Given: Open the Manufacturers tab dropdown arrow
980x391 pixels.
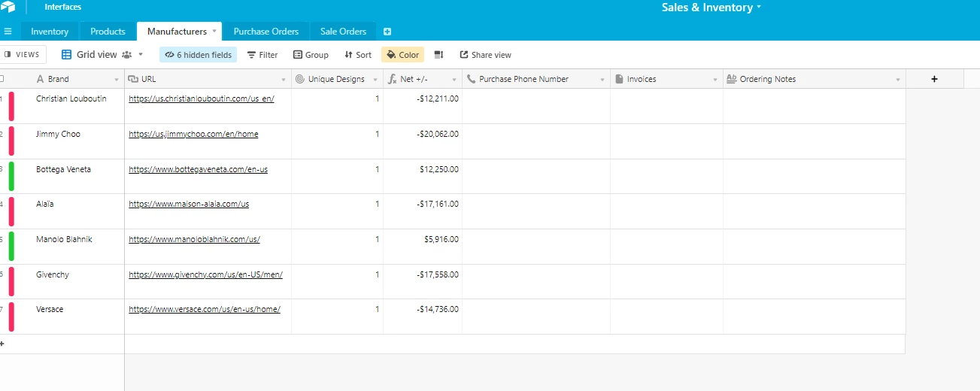Looking at the screenshot, I should (x=214, y=32).
